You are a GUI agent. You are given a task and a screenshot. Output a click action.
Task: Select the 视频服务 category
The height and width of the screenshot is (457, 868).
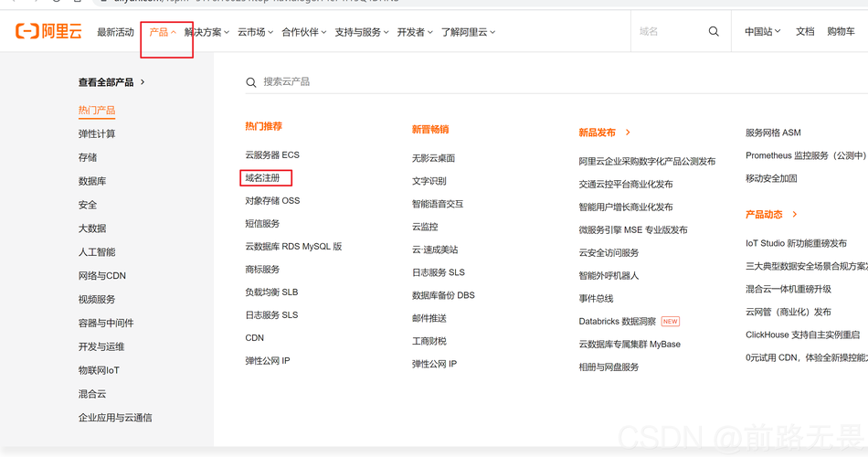[97, 300]
